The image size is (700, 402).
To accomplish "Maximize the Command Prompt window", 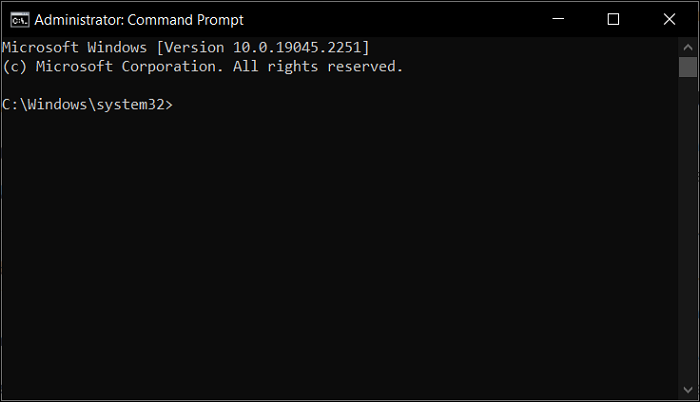I will [x=613, y=19].
